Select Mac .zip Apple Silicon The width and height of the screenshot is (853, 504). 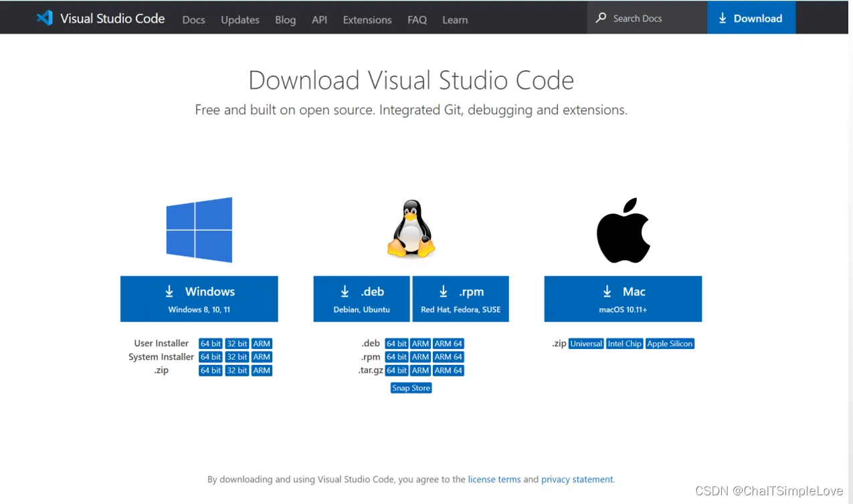(x=670, y=344)
